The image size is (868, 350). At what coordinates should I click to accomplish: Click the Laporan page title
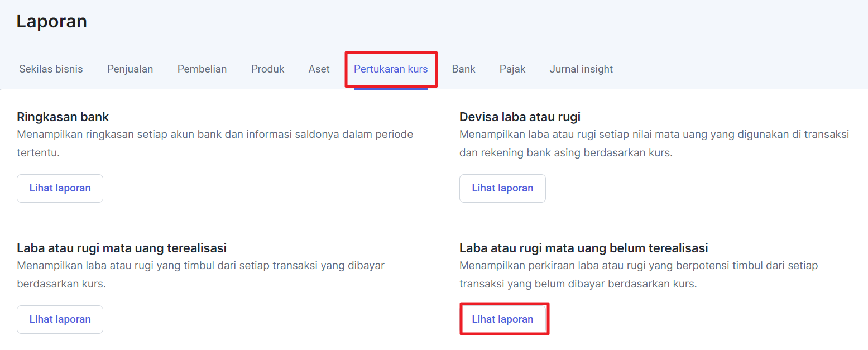point(51,21)
